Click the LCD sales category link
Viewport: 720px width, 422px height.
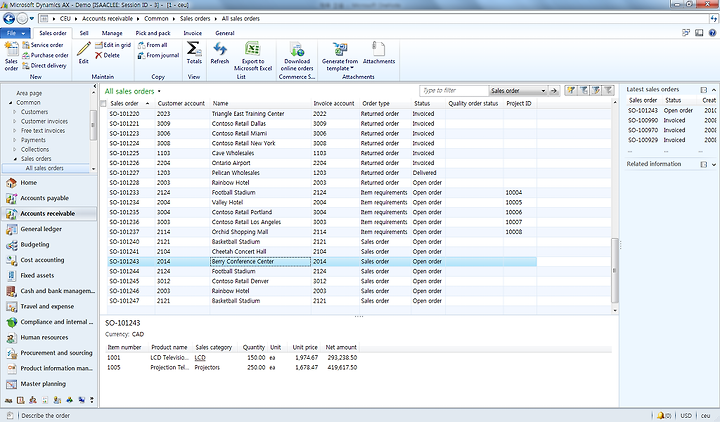tap(200, 358)
